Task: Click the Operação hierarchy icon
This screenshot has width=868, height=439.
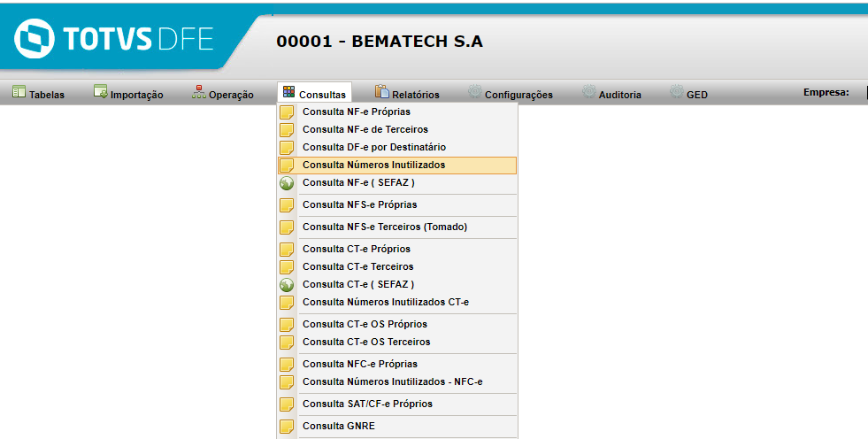Action: coord(199,92)
